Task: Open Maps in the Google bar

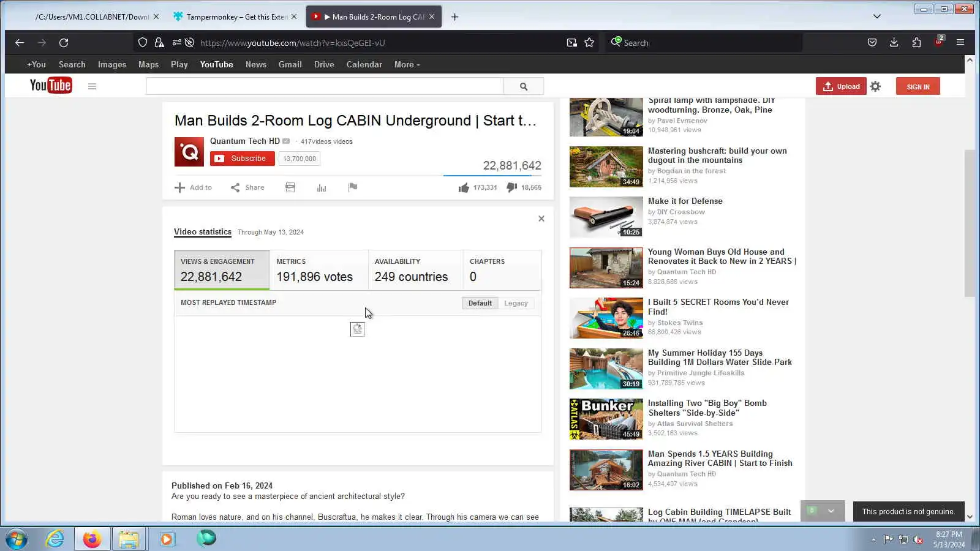Action: (148, 64)
